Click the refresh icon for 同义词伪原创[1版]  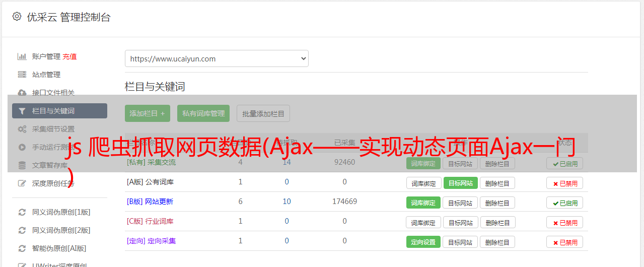click(22, 212)
